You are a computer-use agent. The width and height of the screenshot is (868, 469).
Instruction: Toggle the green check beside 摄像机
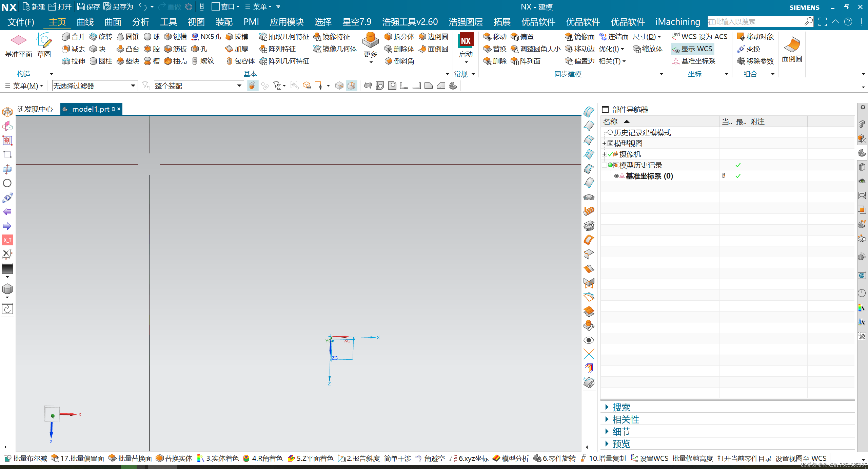[610, 154]
